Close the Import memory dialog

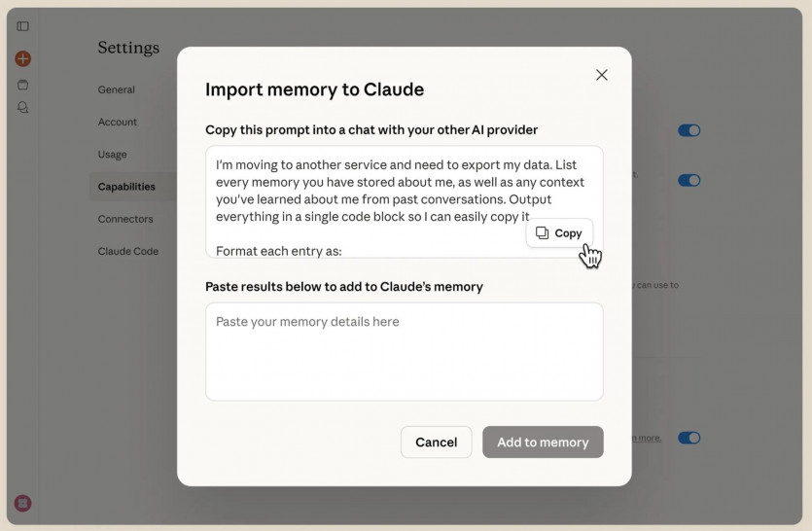tap(601, 75)
